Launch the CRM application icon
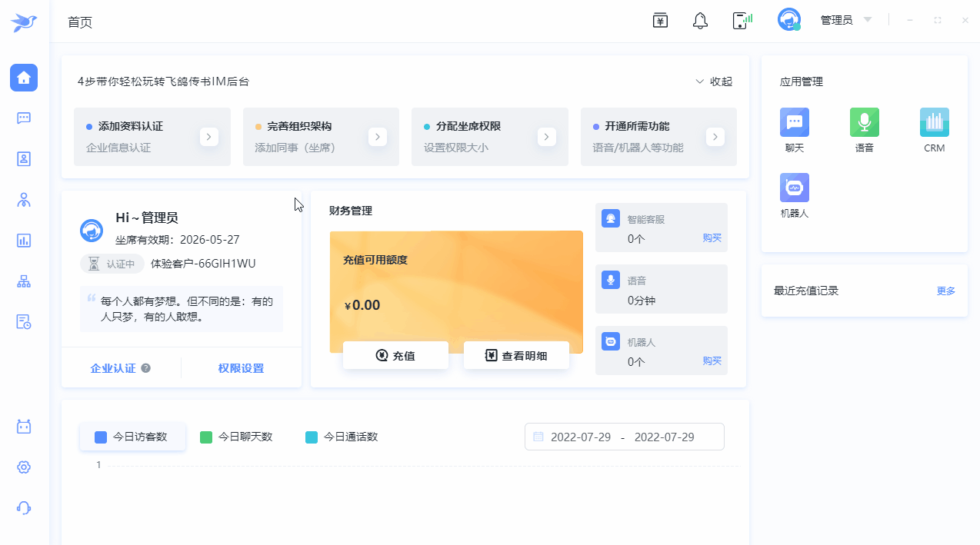The height and width of the screenshot is (545, 980). click(x=934, y=123)
